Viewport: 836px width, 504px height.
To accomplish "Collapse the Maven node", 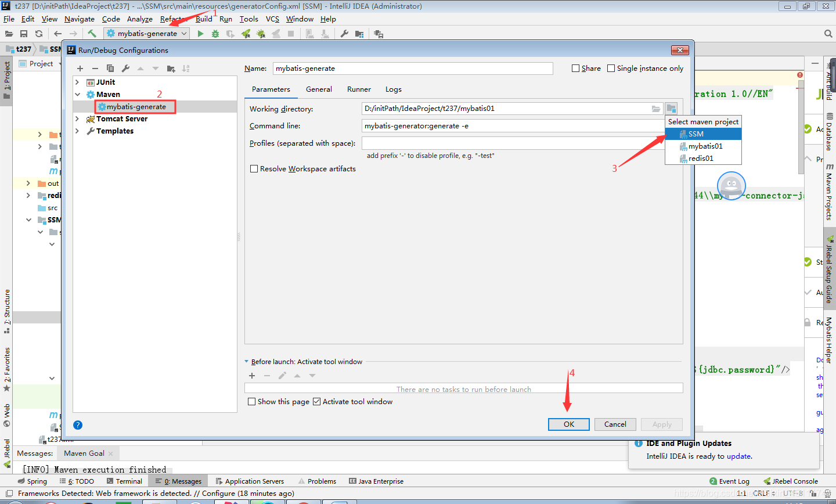I will pos(77,95).
